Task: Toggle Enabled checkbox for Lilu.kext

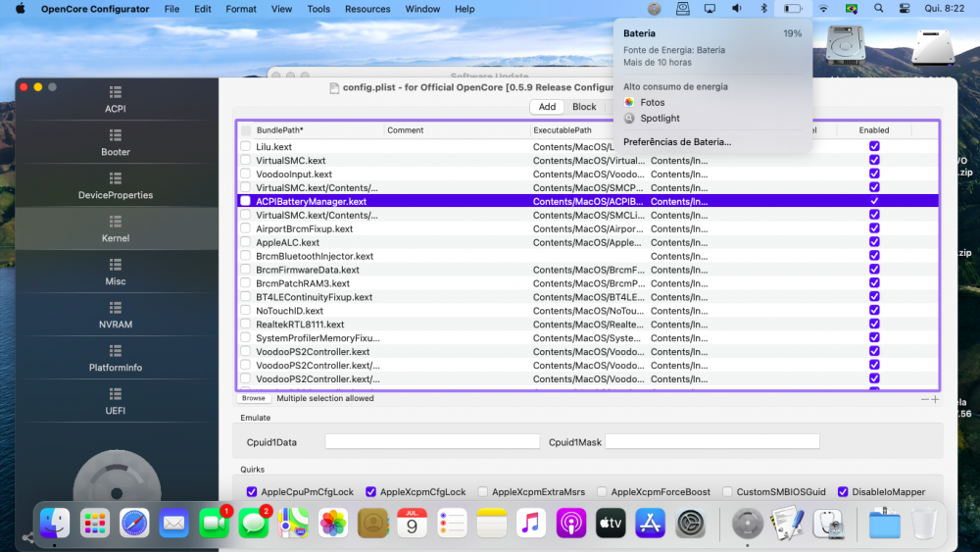Action: [874, 146]
